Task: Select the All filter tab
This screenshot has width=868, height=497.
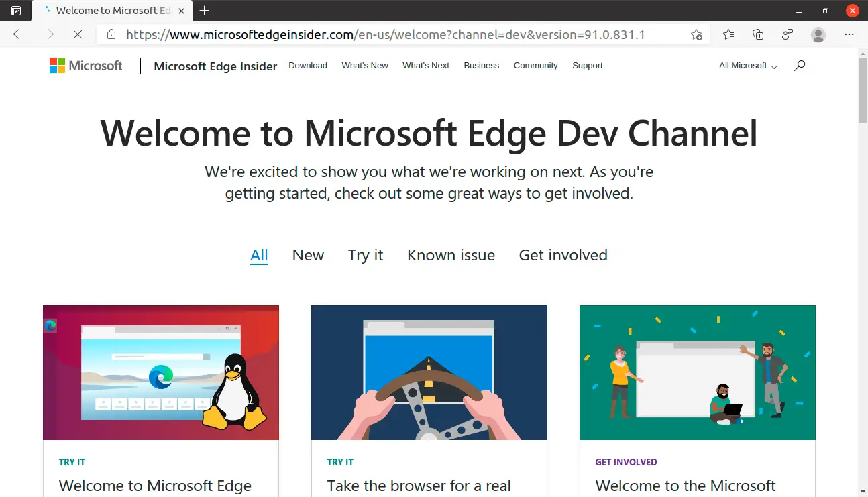Action: click(x=259, y=255)
